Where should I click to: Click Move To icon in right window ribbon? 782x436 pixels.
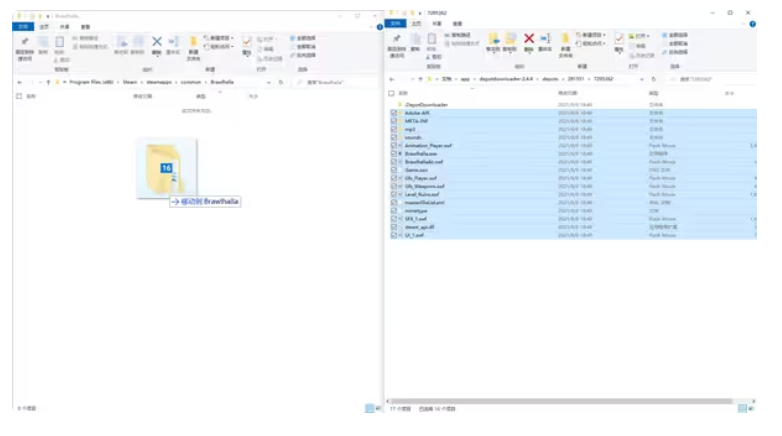(x=492, y=41)
